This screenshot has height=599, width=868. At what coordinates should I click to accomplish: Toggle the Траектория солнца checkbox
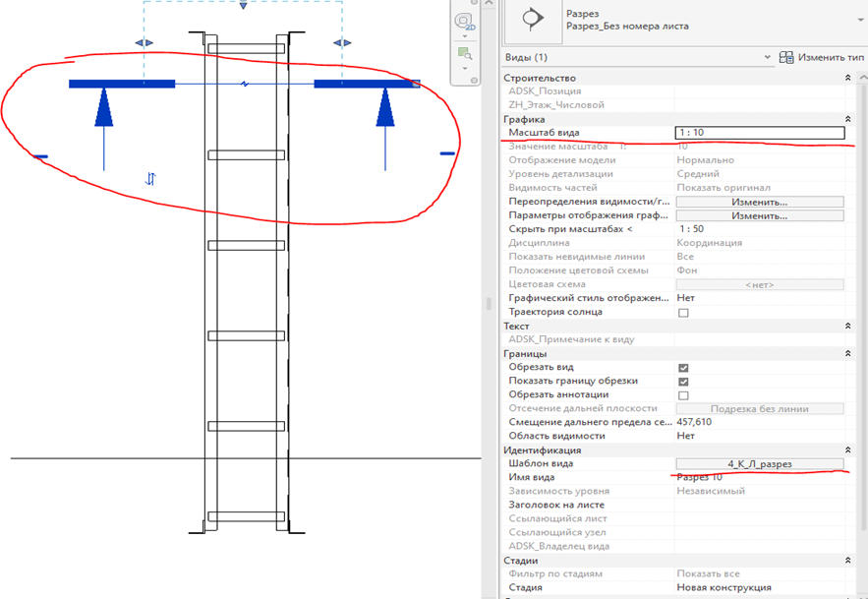pos(683,313)
